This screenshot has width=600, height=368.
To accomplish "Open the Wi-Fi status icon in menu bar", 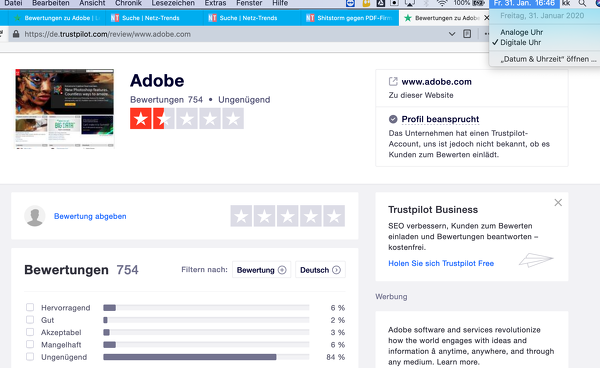I will [x=442, y=3].
